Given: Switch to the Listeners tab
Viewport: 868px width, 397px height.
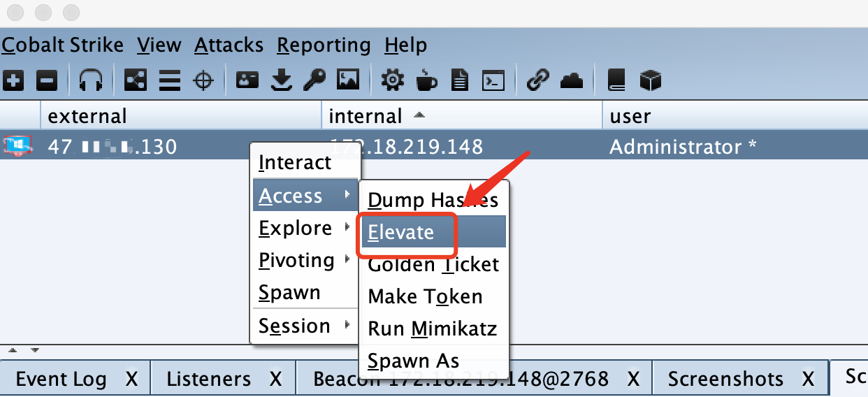Looking at the screenshot, I should pyautogui.click(x=208, y=379).
